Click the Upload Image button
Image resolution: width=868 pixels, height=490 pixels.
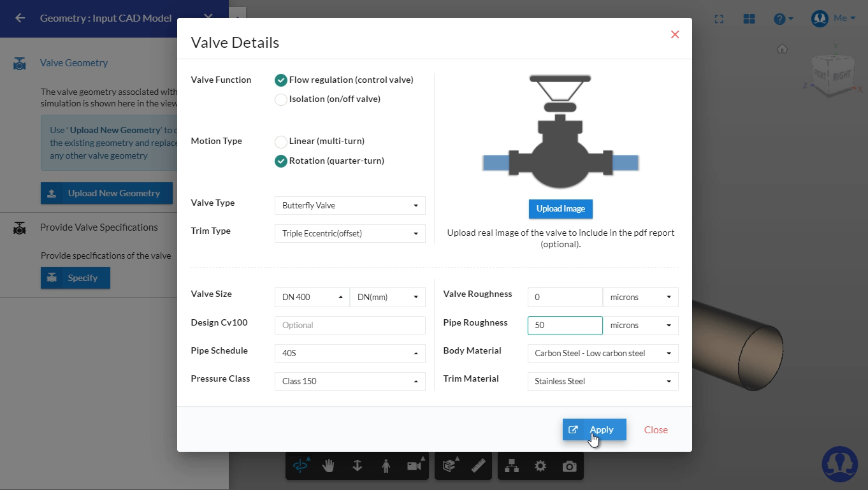[x=561, y=208]
